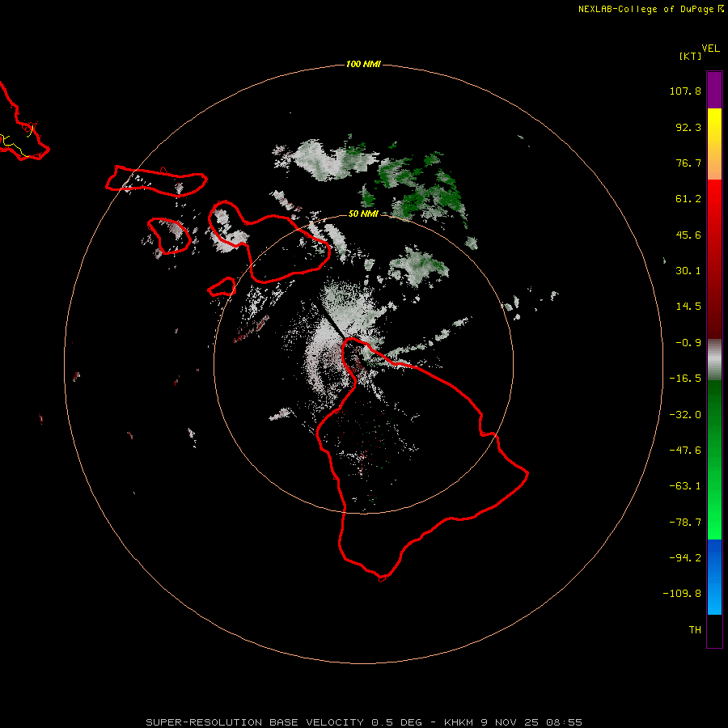This screenshot has width=728, height=728.
Task: Click the -109.8 velocity scale value
Action: point(682,594)
